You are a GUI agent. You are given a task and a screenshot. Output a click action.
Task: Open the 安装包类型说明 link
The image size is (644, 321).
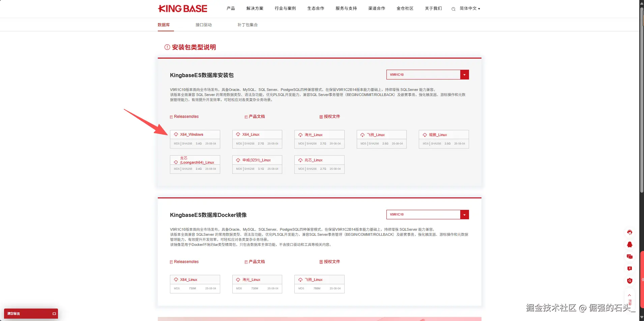pos(194,47)
